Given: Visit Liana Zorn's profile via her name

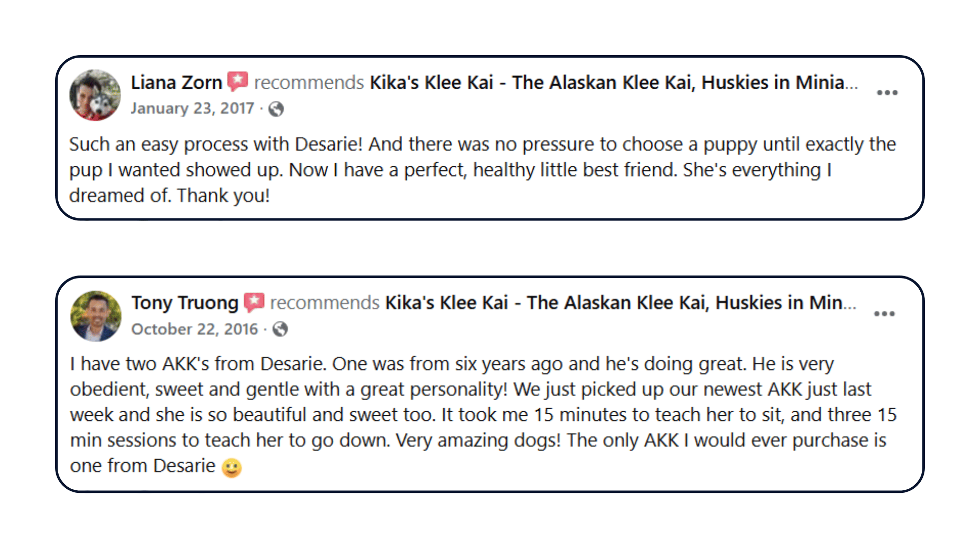Looking at the screenshot, I should coord(177,82).
